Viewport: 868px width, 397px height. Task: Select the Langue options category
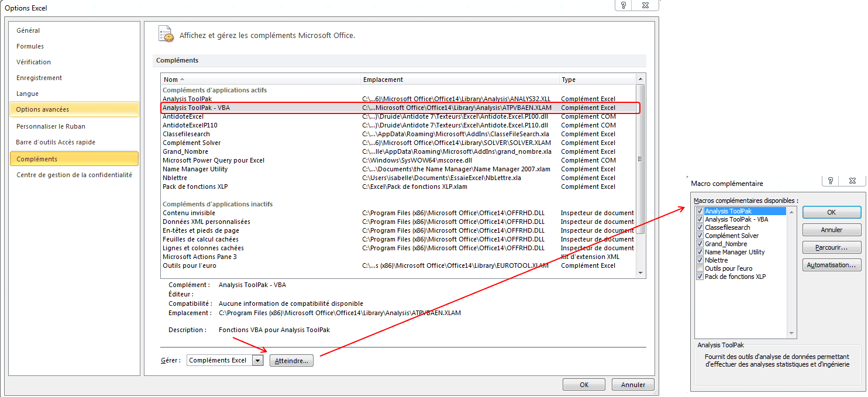(74, 94)
